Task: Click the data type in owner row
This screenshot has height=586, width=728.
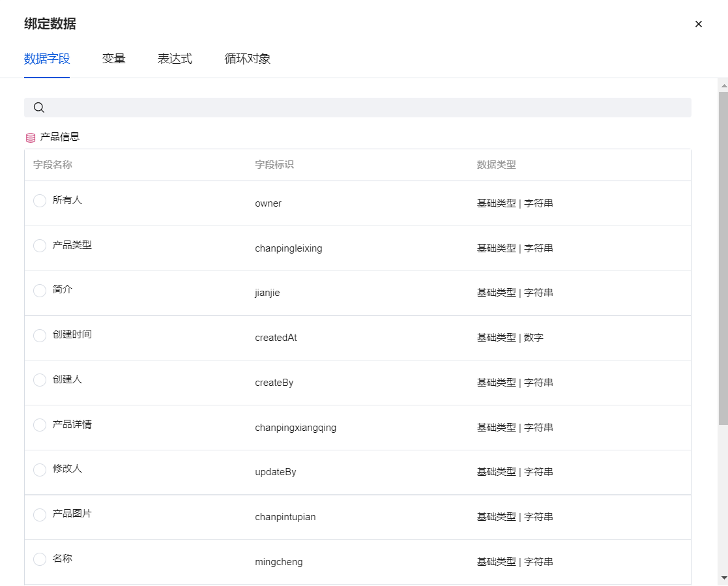Action: tap(515, 203)
